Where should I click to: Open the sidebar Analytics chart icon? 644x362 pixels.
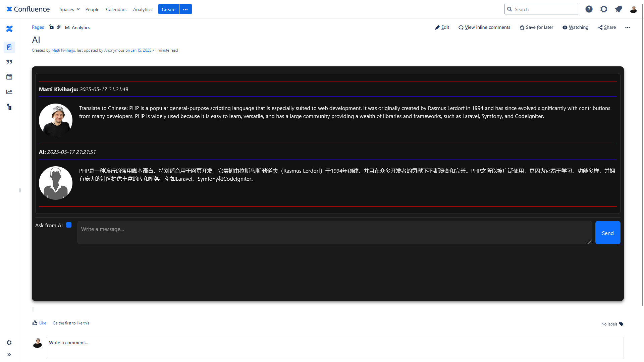(9, 92)
